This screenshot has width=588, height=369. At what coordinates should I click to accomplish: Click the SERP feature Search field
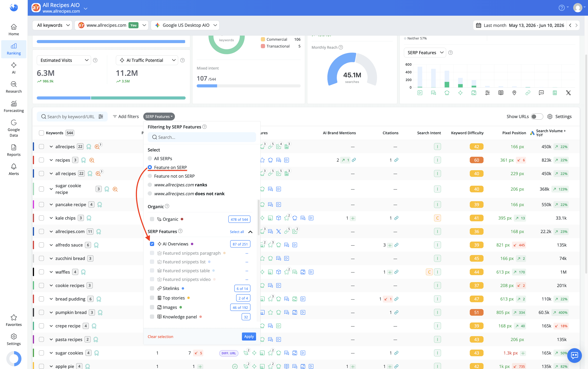pos(202,137)
